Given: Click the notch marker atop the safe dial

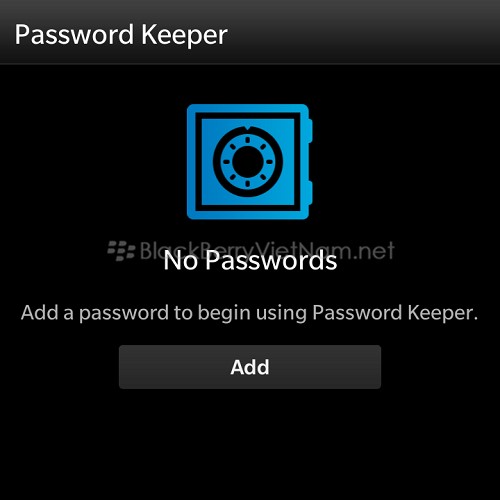Looking at the screenshot, I should (x=247, y=128).
